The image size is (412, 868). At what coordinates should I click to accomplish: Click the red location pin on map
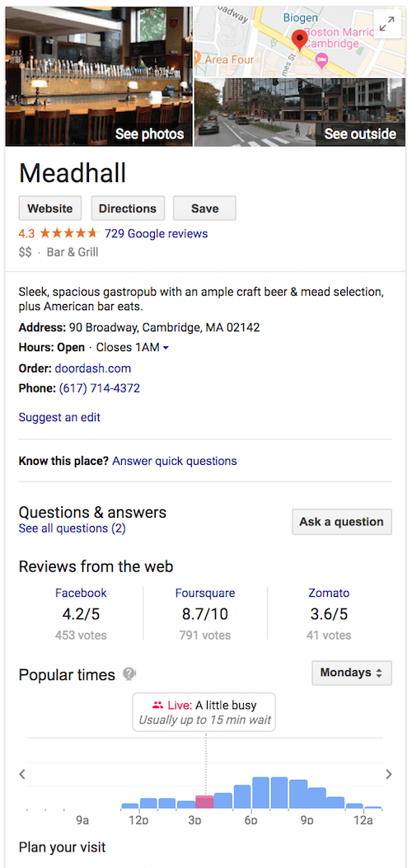[x=299, y=41]
